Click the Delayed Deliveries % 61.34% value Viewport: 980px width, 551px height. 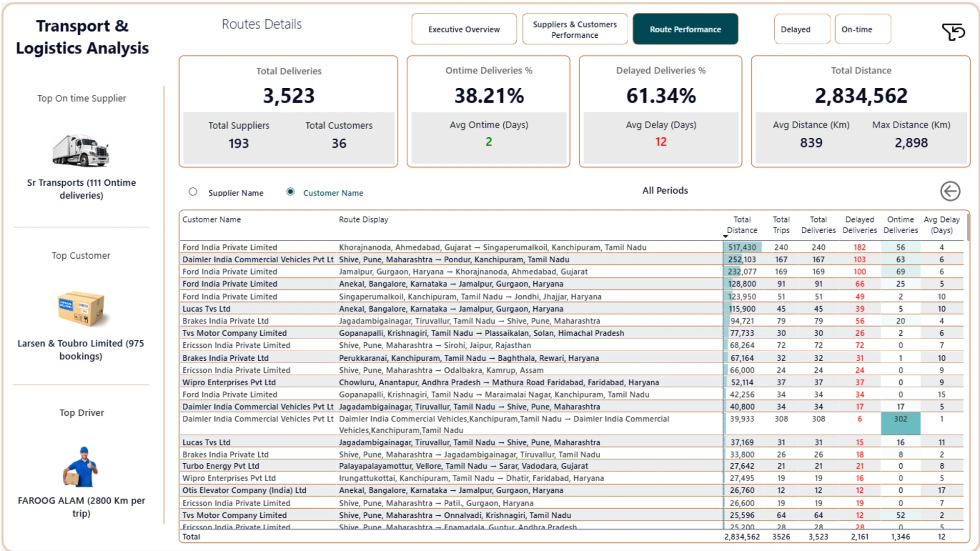[x=661, y=96]
